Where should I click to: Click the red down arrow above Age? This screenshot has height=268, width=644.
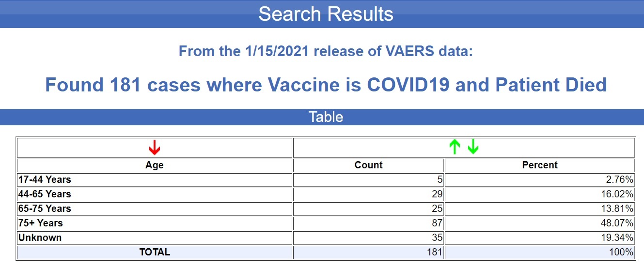(x=154, y=147)
